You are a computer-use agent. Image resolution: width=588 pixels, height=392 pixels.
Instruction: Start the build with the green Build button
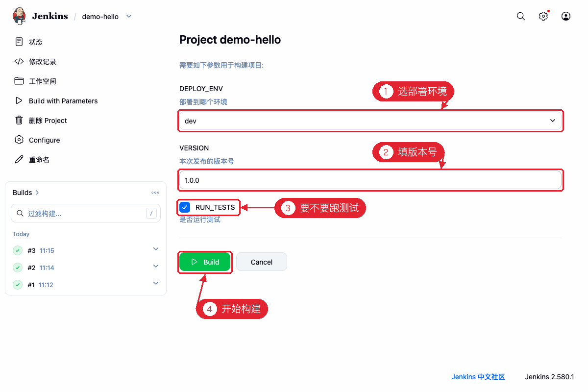click(205, 262)
